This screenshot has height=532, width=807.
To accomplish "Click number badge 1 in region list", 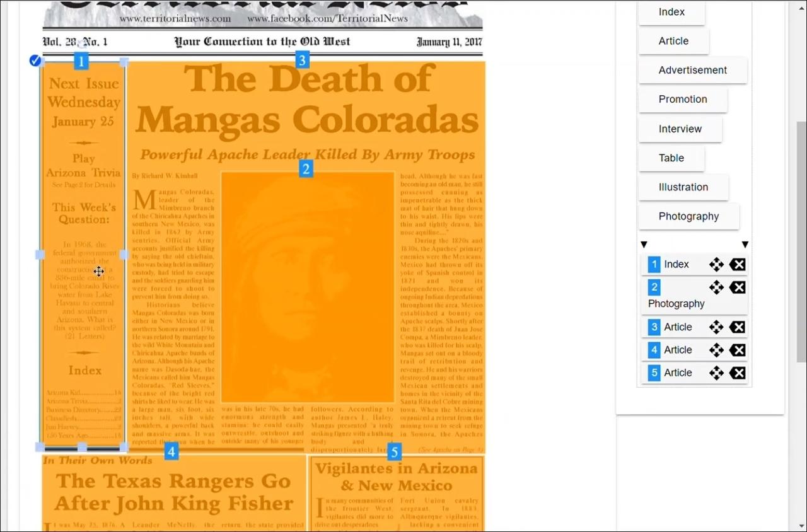I will [x=654, y=264].
